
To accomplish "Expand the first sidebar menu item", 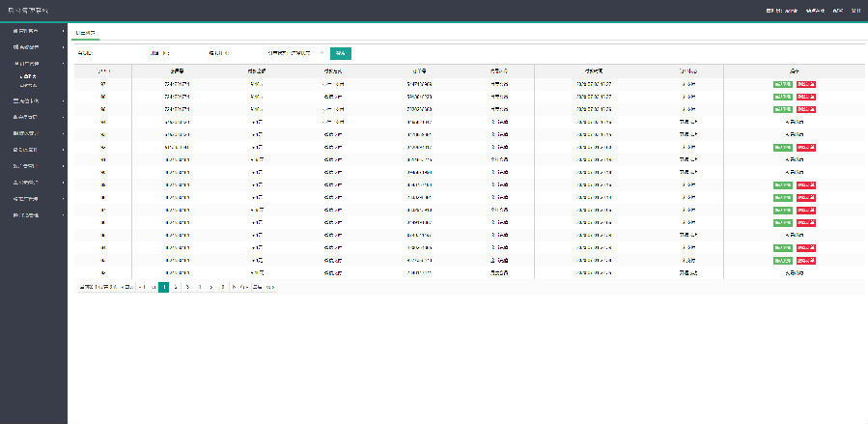I will (x=34, y=31).
